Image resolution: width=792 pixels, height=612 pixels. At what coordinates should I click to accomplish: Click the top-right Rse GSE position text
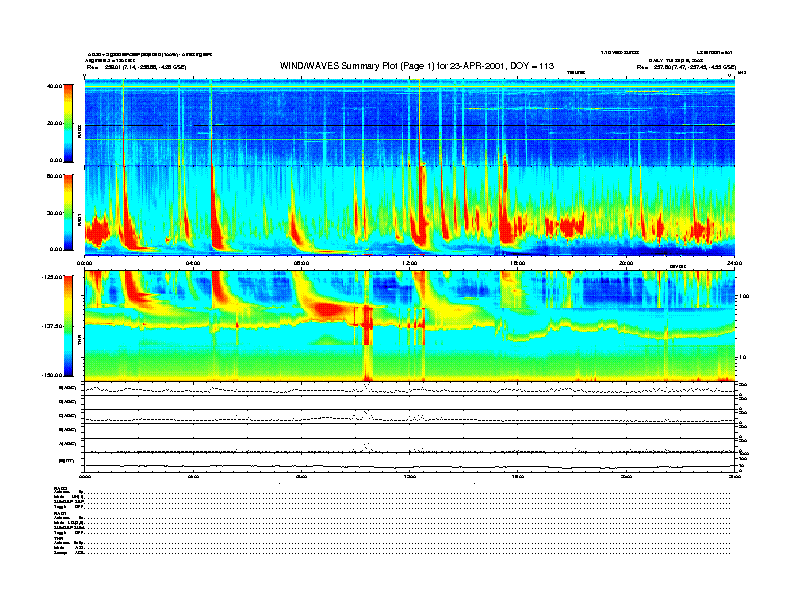tap(686, 67)
